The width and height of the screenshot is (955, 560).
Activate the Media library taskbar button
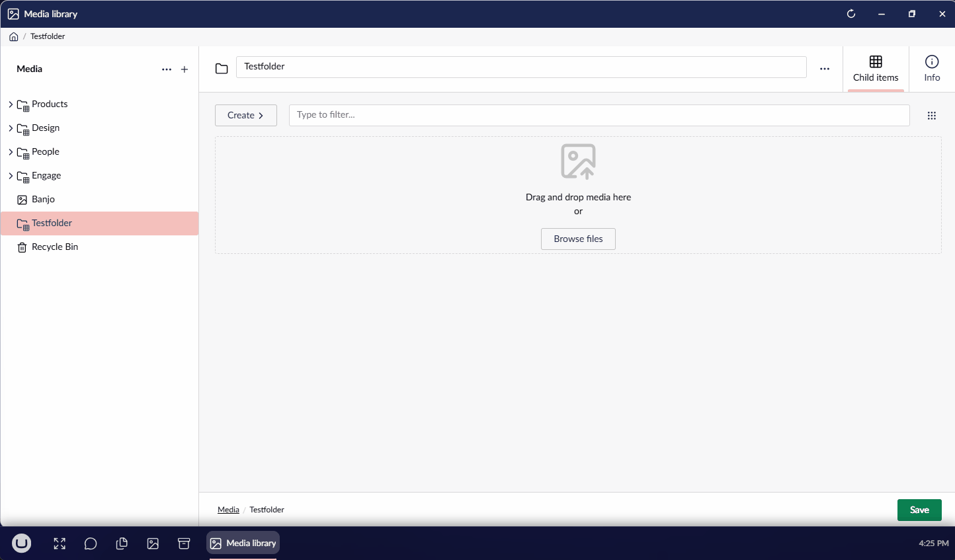[243, 543]
